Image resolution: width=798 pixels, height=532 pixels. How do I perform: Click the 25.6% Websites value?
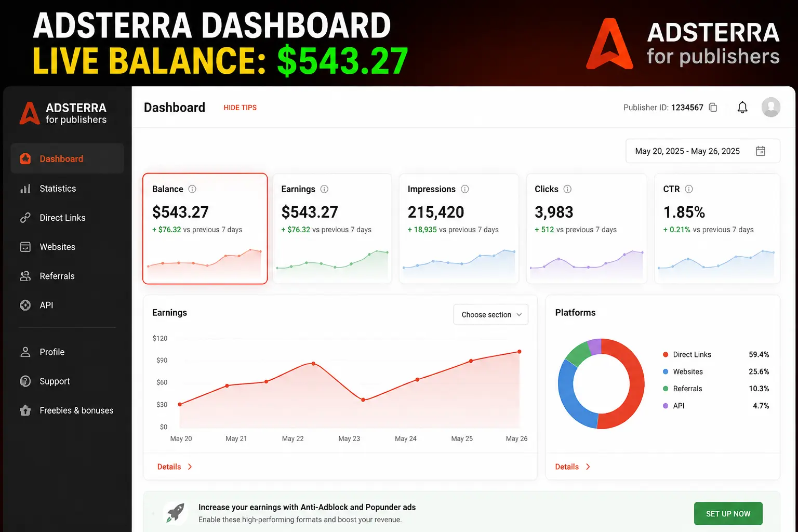tap(759, 371)
